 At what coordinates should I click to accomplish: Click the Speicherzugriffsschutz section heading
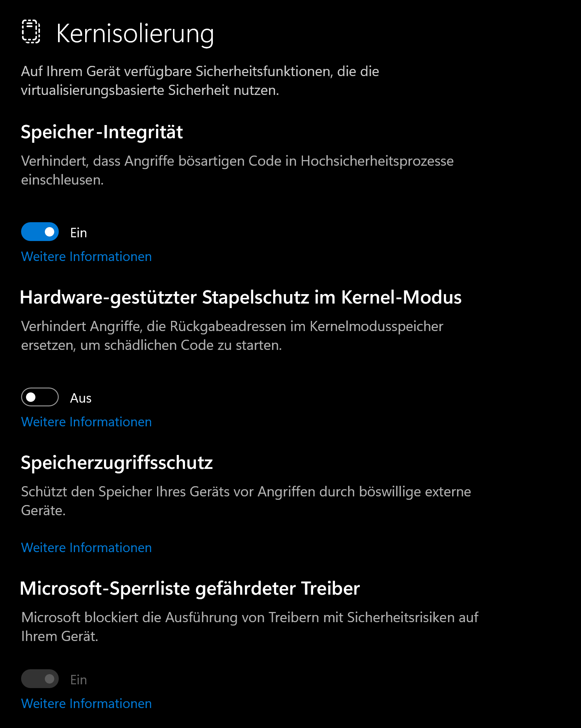tap(117, 463)
